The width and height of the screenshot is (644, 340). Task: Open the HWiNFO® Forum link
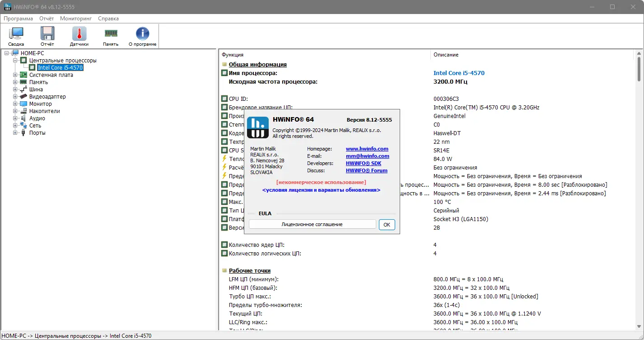[367, 170]
